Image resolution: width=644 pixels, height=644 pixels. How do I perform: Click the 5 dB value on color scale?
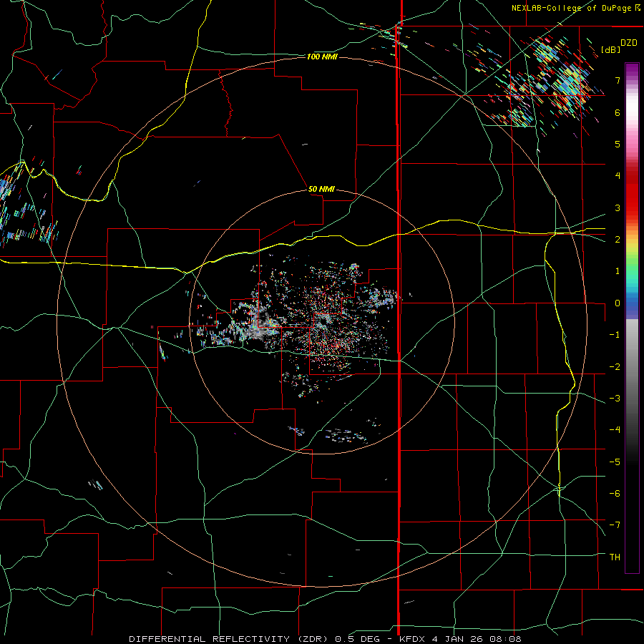click(x=618, y=144)
